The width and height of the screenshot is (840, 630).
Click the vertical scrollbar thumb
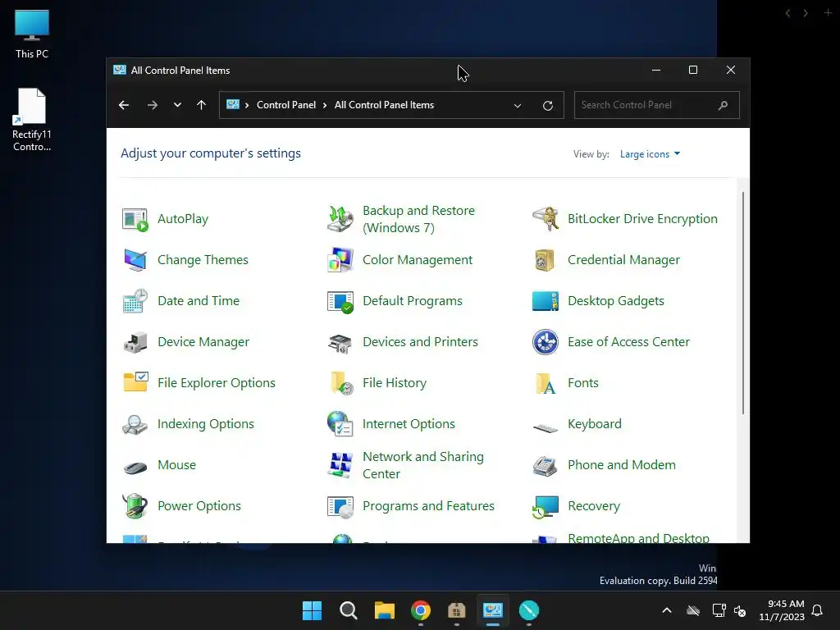click(x=743, y=303)
